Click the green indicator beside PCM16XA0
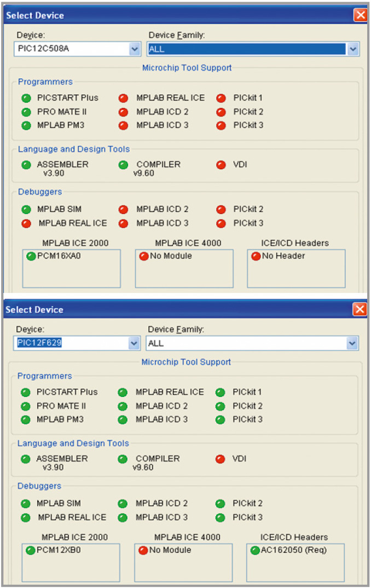Screen dimensions: 371x588 [x=31, y=256]
